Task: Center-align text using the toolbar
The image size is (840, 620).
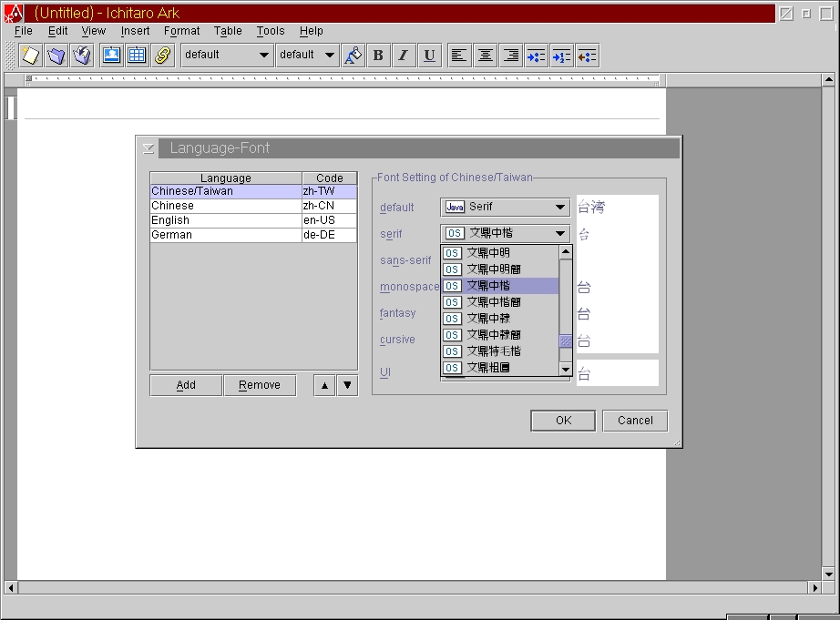Action: (486, 56)
